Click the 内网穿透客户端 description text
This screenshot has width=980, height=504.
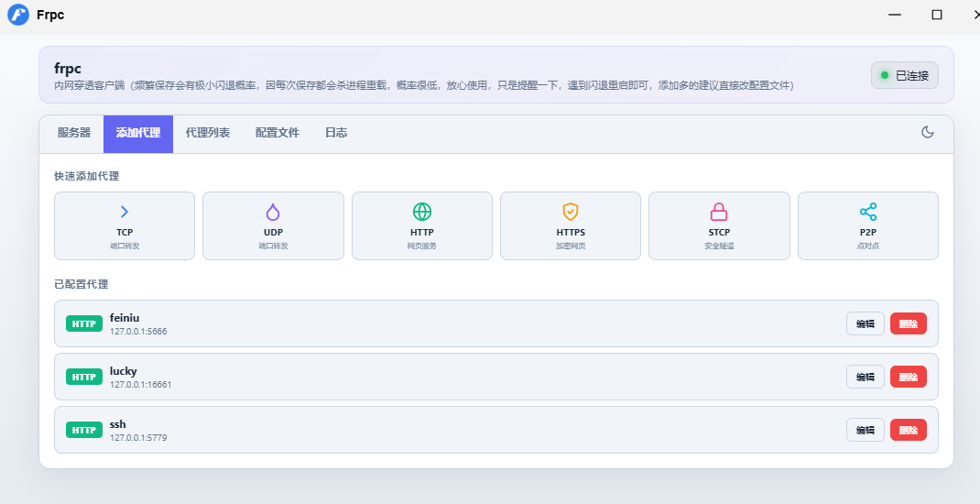tap(424, 85)
